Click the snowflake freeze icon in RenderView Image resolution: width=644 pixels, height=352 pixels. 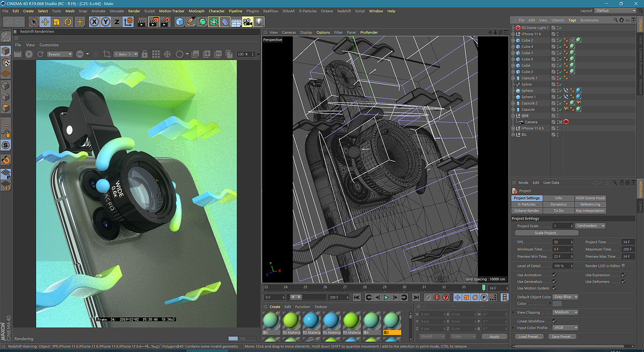(x=167, y=54)
